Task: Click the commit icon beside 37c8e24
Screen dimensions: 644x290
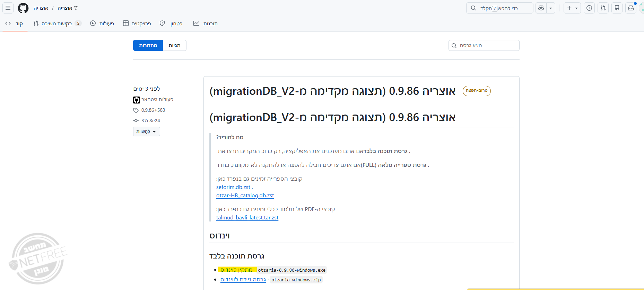Action: click(136, 121)
